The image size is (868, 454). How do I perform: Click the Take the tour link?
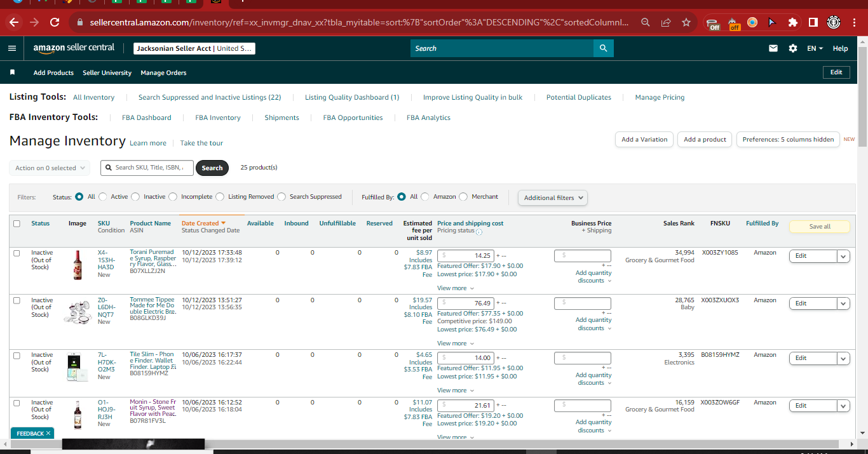tap(201, 143)
